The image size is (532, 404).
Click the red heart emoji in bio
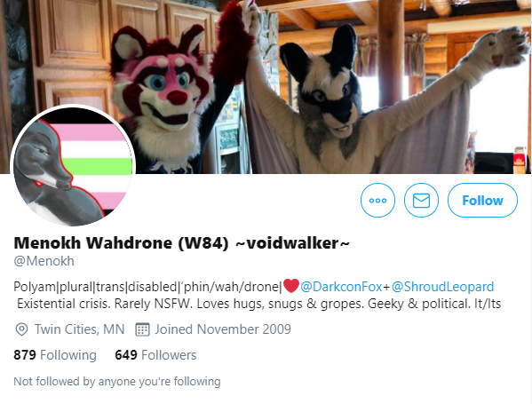click(x=291, y=286)
